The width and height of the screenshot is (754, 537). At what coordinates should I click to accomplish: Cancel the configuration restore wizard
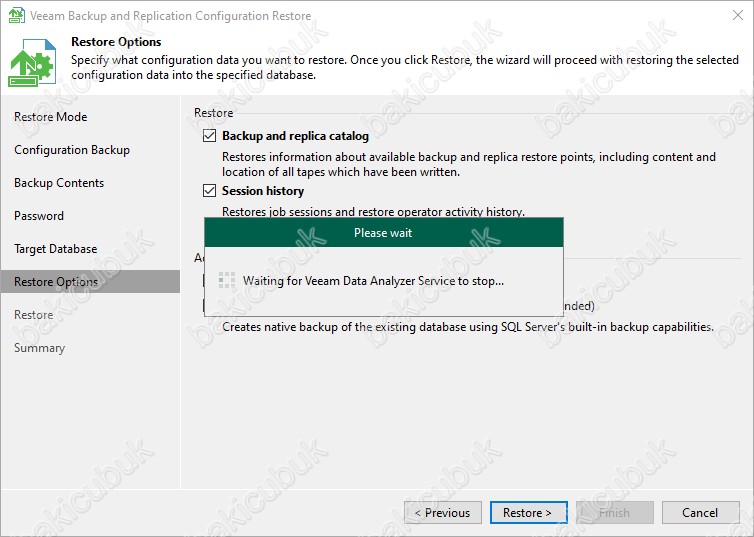[x=700, y=513]
